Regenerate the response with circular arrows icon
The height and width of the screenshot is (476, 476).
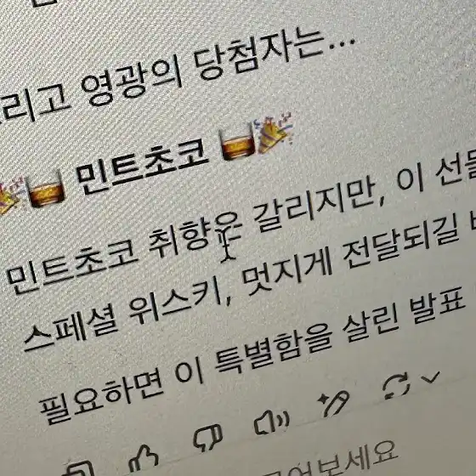[396, 386]
